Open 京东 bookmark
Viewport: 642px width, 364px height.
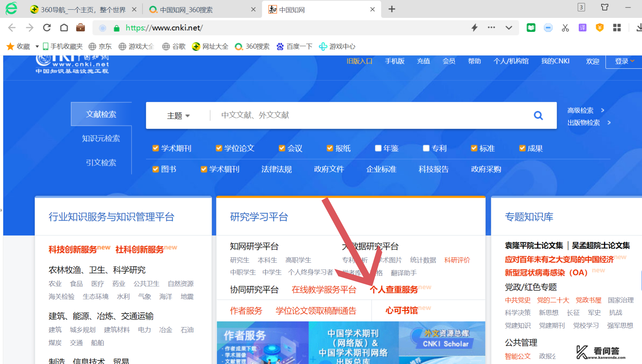tap(100, 46)
